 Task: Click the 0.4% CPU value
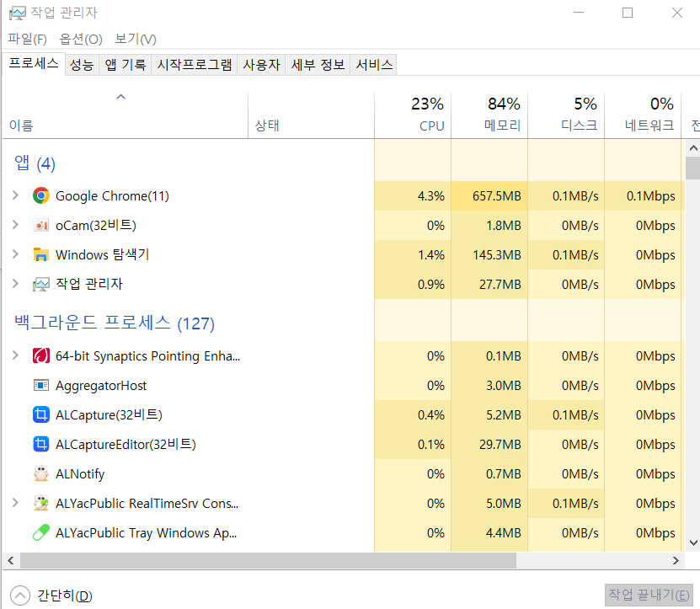(430, 415)
